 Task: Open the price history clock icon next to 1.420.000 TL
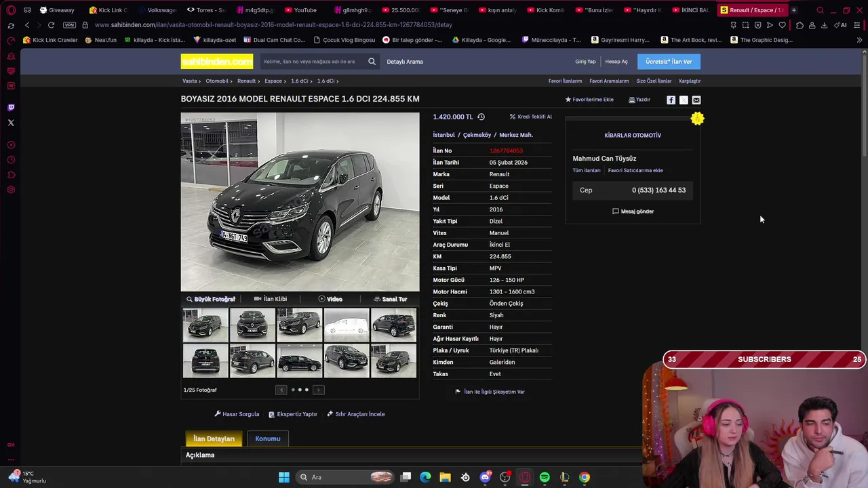click(x=481, y=117)
